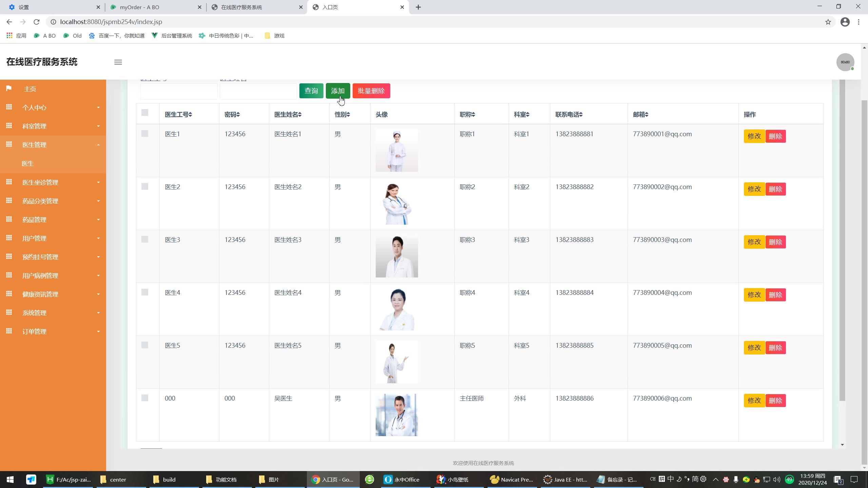The image size is (868, 488).
Task: Check the row checkbox for 医生1
Action: 145,134
